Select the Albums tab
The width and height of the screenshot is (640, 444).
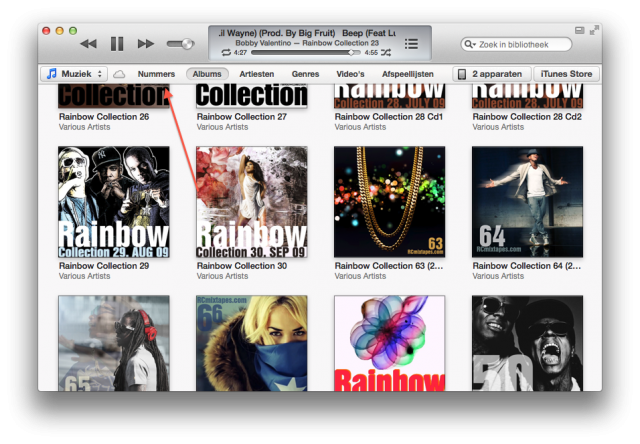click(207, 74)
